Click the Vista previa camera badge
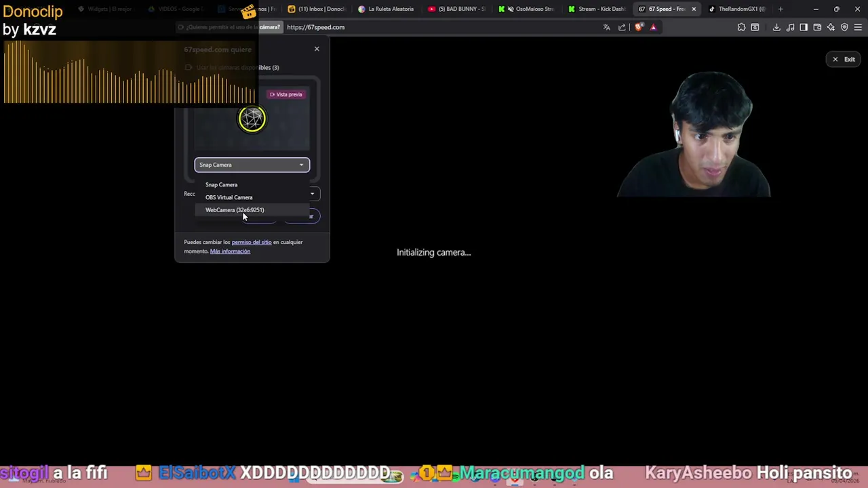The height and width of the screenshot is (488, 868). click(x=285, y=94)
